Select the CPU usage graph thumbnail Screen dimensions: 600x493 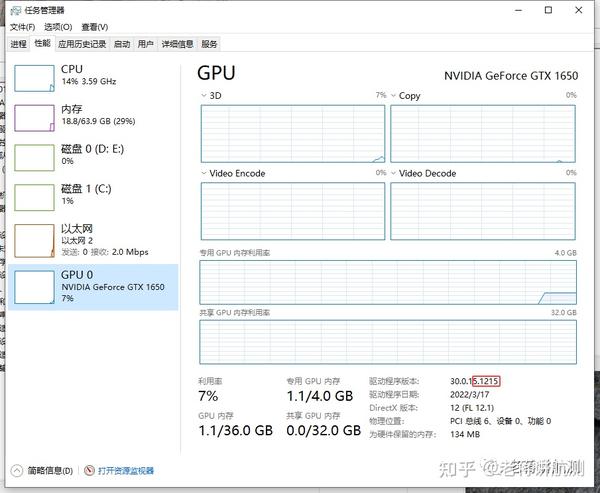(34, 78)
